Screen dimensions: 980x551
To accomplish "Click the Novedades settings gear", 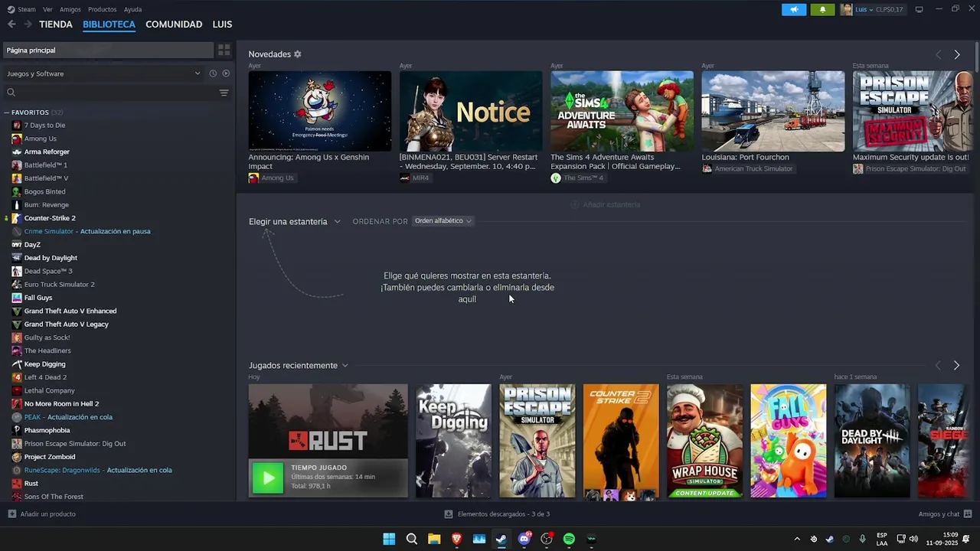I will [x=298, y=54].
